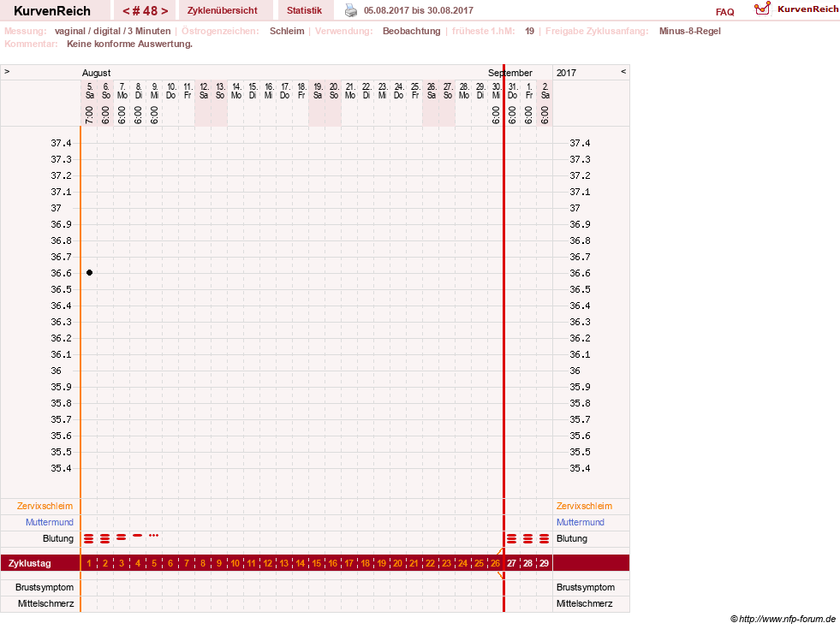Go to next cycle with right arrow
This screenshot has width=840, height=629.
[164, 11]
